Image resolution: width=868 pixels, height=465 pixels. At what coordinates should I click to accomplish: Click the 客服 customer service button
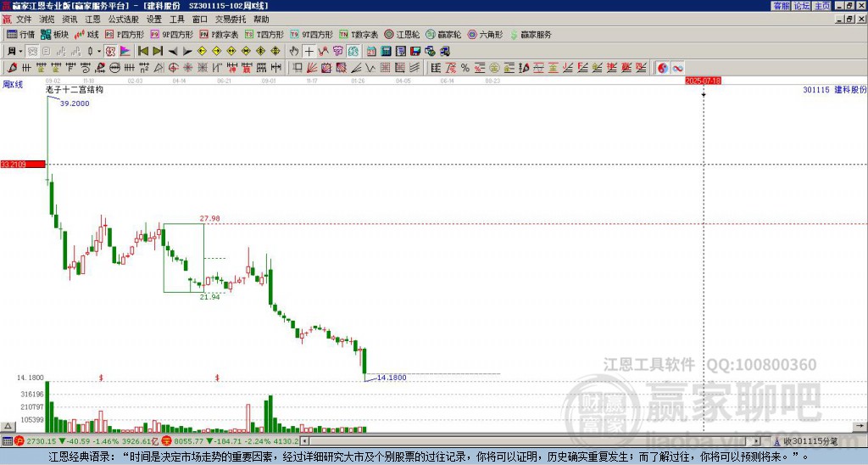click(782, 6)
